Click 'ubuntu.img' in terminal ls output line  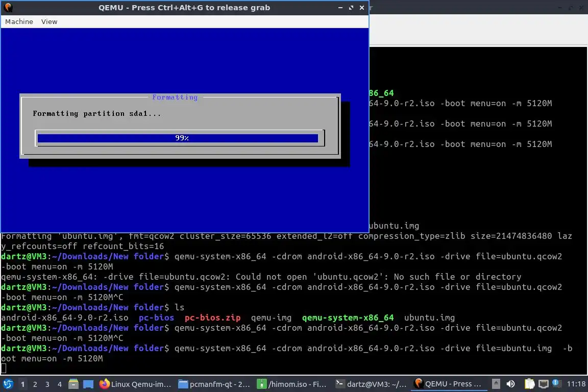coord(429,317)
